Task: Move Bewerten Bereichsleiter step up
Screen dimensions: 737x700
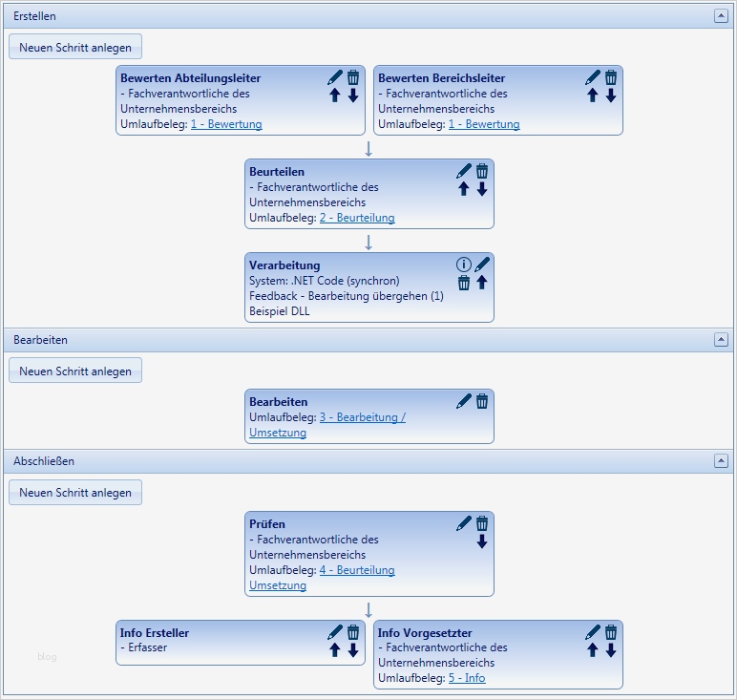Action: (592, 95)
